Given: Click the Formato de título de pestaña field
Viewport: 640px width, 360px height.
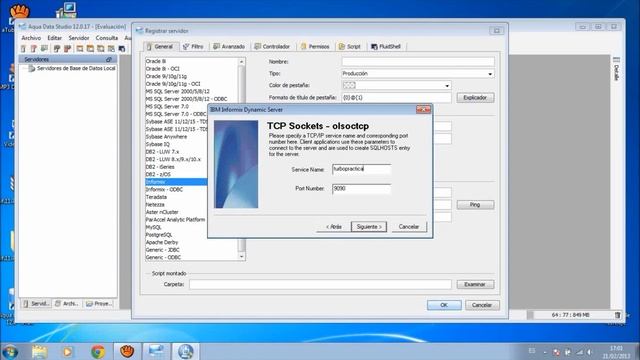Looking at the screenshot, I should 396,98.
